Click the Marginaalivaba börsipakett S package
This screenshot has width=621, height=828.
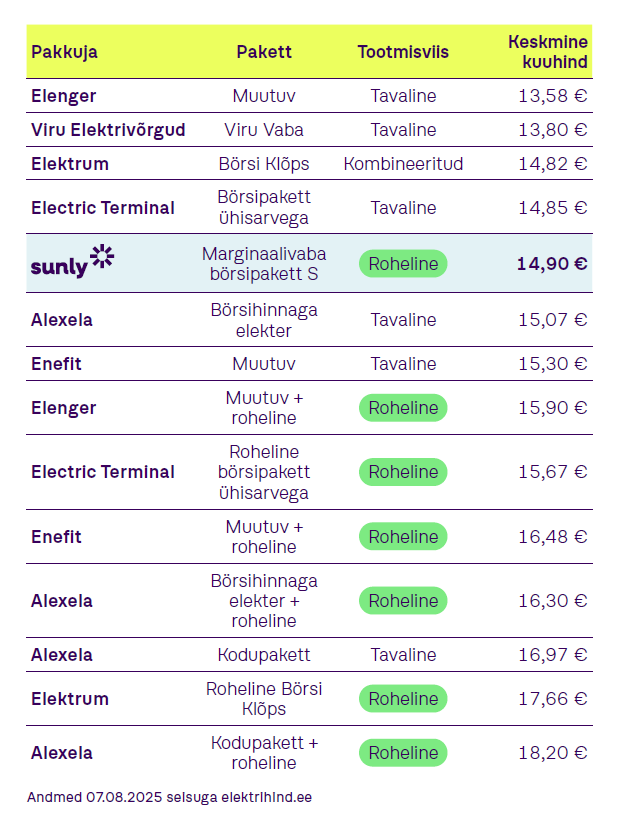click(x=264, y=264)
